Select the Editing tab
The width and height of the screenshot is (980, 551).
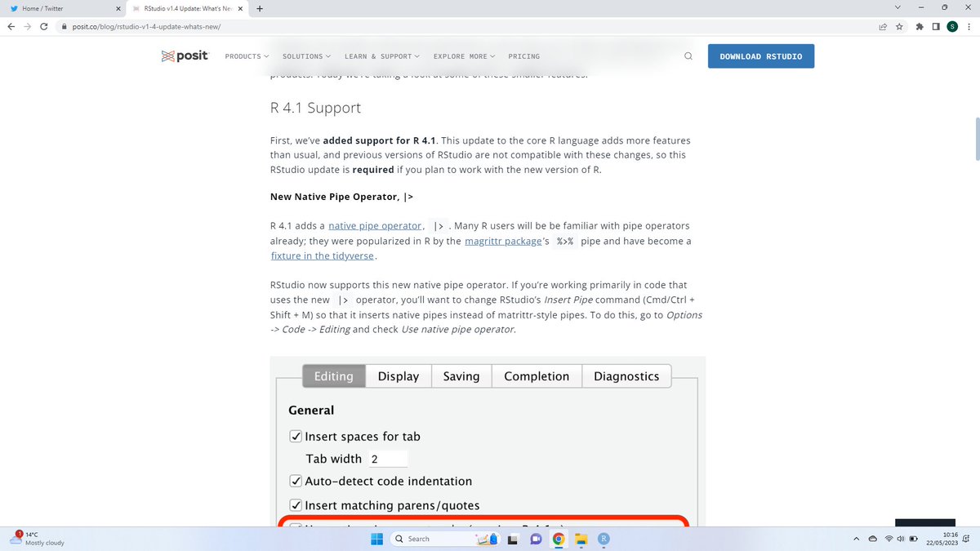click(334, 376)
